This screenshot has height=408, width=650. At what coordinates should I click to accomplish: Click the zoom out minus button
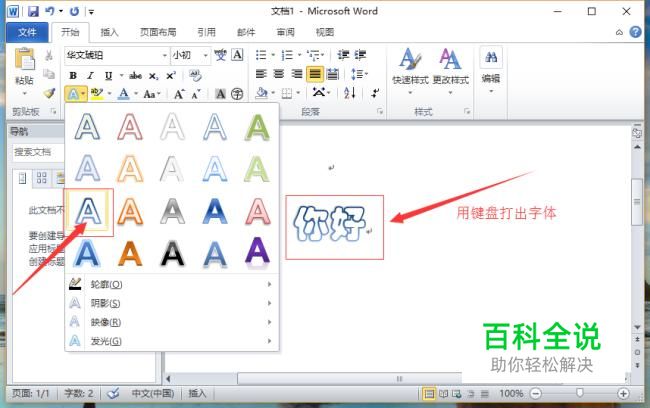536,393
